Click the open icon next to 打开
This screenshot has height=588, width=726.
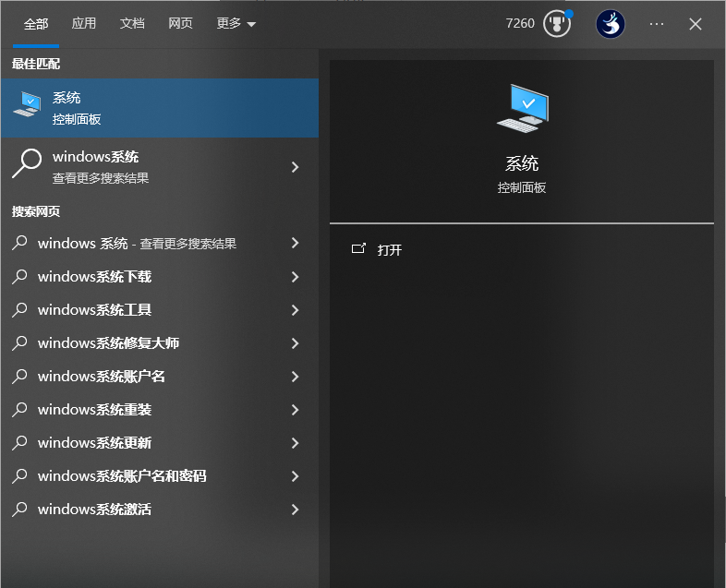(358, 249)
